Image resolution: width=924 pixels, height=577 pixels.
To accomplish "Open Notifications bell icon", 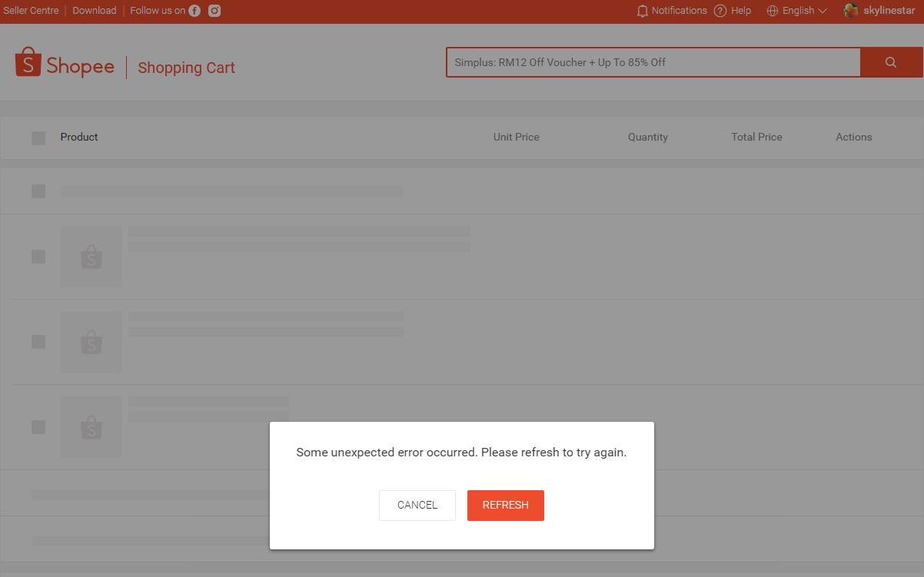I will coord(643,11).
